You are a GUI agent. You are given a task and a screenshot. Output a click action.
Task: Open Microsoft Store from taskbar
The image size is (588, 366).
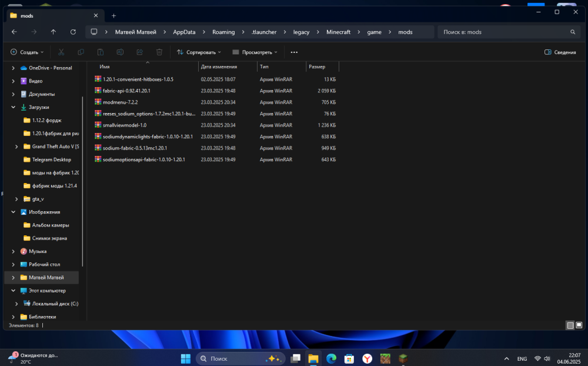pyautogui.click(x=349, y=358)
